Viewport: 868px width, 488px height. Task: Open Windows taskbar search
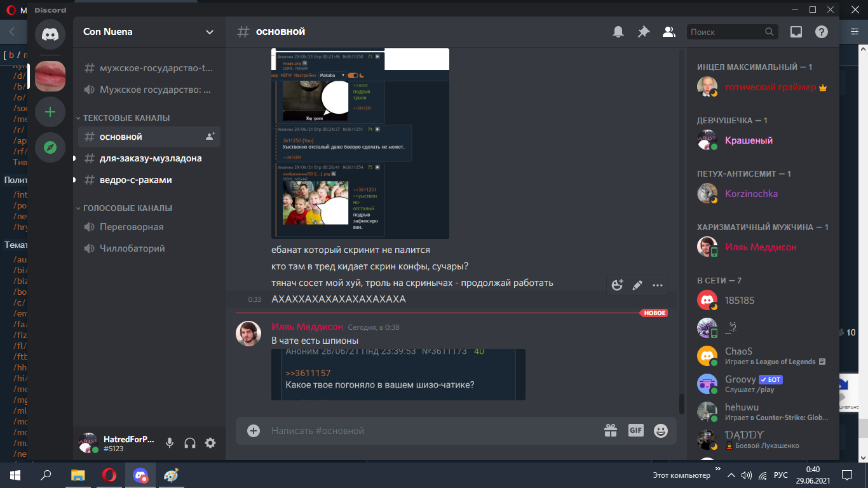[46, 475]
